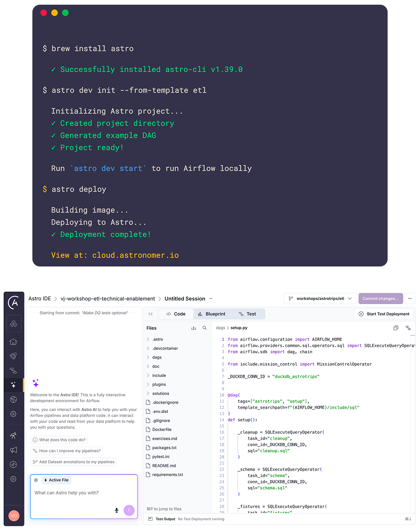This screenshot has width=420, height=532.
Task: Click the Commit changes button
Action: 381,298
